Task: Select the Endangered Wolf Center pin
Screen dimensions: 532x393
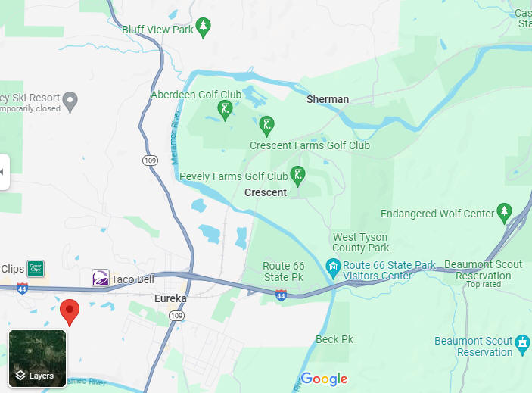Action: click(504, 214)
